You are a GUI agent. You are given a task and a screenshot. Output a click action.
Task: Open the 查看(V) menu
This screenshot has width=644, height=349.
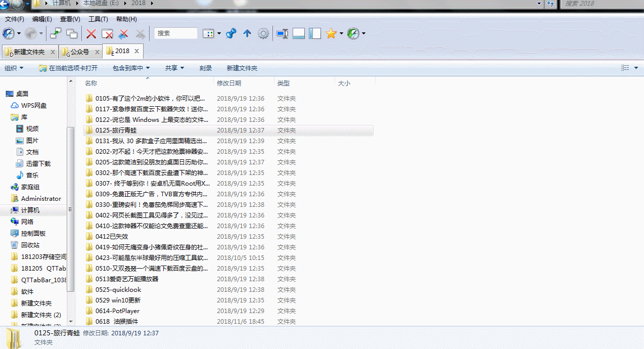pyautogui.click(x=70, y=19)
